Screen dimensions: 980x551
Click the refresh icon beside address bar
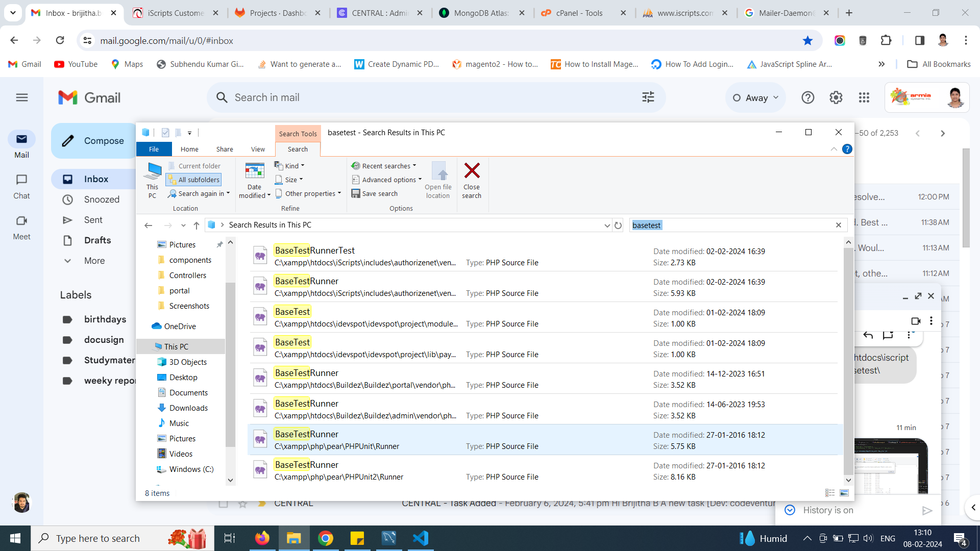click(618, 226)
